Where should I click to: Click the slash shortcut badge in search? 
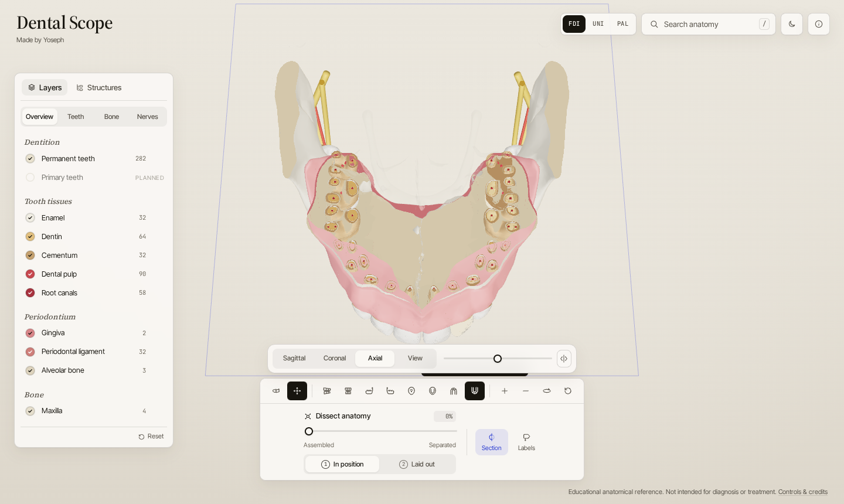coord(764,24)
